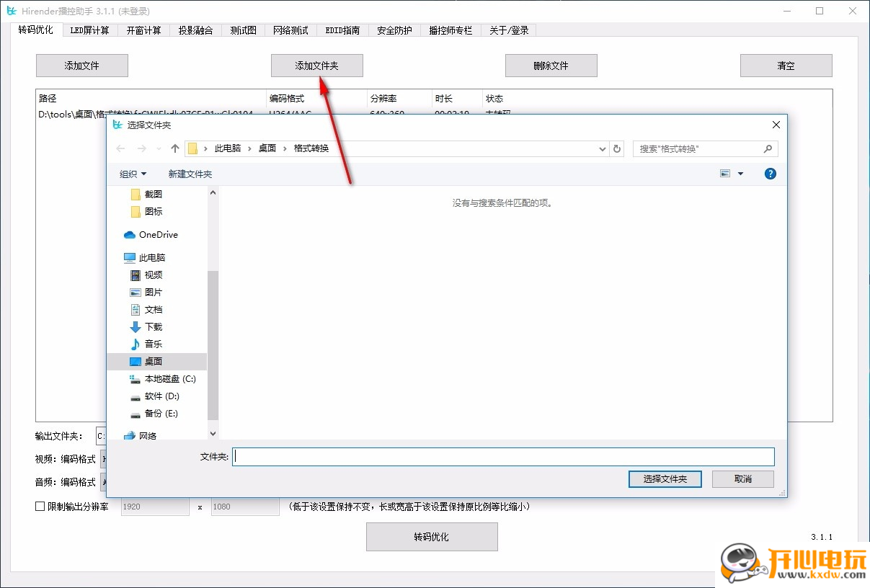Switch to the 开窗计算 tab
Screen dimensions: 870x588
coord(144,30)
